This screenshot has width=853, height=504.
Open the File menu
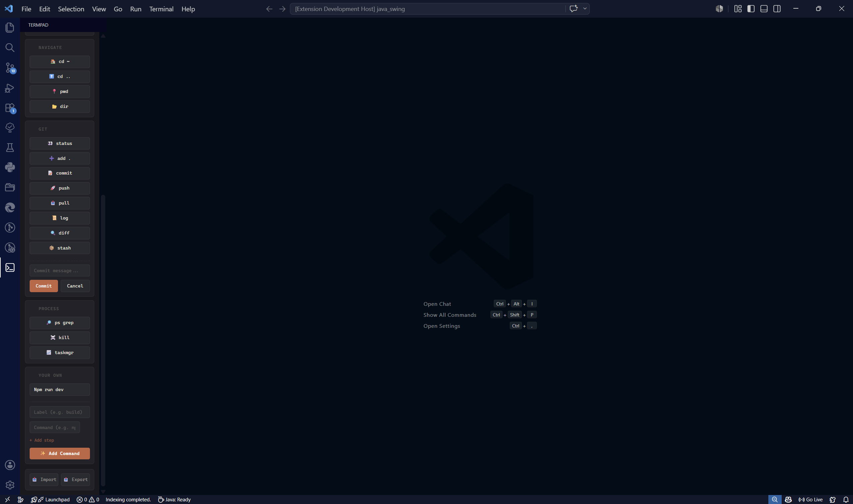pos(26,9)
